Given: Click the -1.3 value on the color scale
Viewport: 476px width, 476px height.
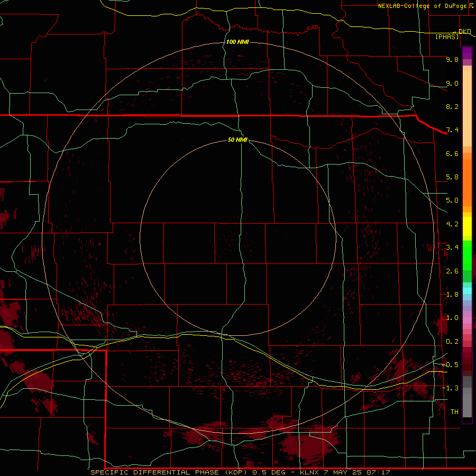Looking at the screenshot, I should click(450, 388).
